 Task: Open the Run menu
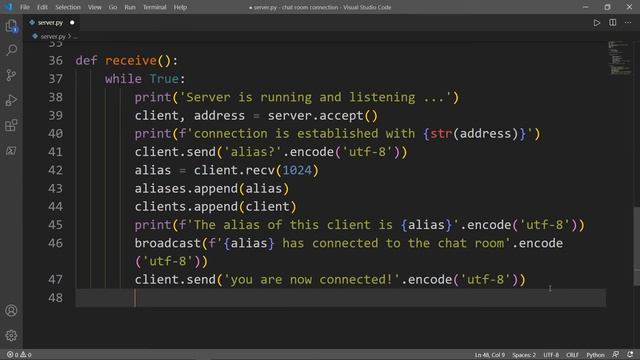(x=130, y=7)
